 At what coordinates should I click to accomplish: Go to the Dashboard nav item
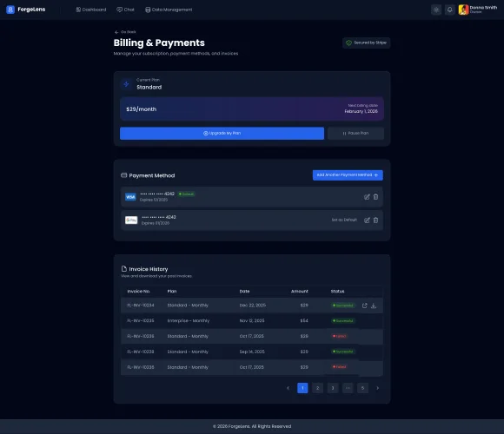tap(91, 10)
